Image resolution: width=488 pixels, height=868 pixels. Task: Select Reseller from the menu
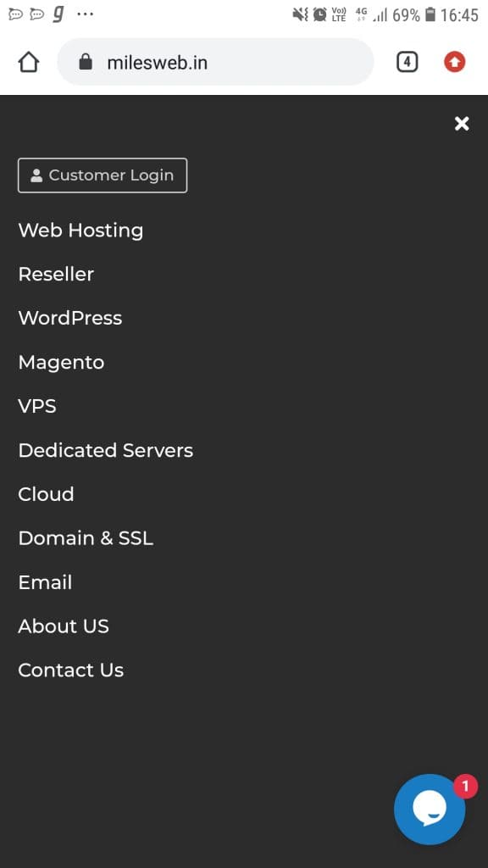(x=56, y=274)
